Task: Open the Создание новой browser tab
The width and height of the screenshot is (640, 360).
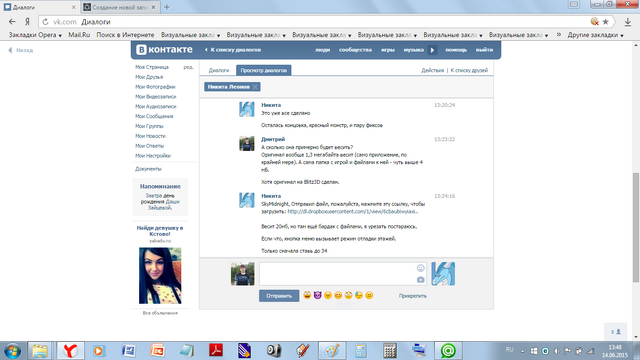Action: tap(120, 7)
